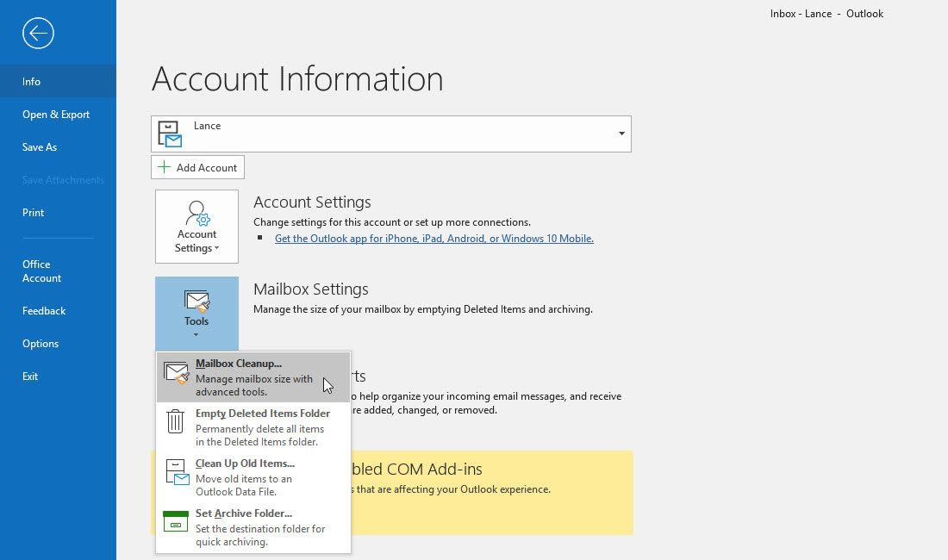The image size is (948, 560).
Task: Click the Add Account button
Action: (x=197, y=166)
